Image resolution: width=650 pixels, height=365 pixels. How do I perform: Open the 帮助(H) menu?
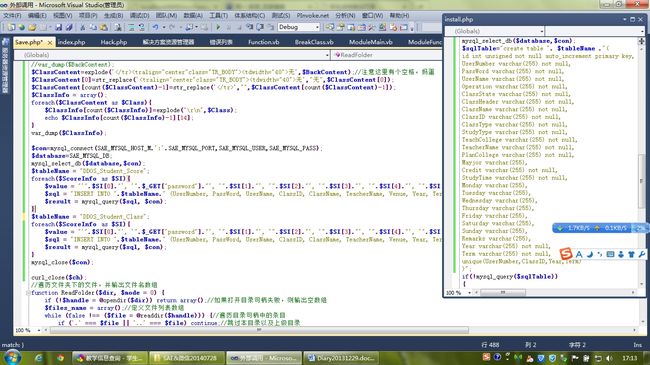click(x=399, y=15)
